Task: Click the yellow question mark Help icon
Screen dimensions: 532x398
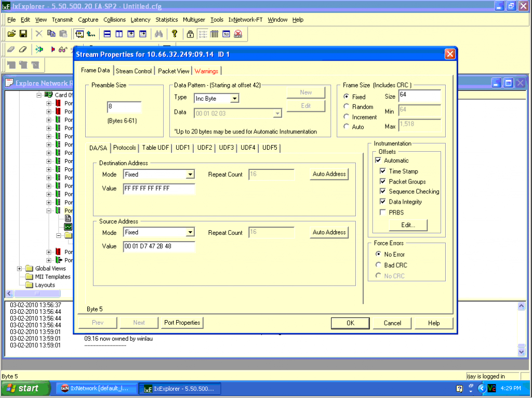Action: coord(175,34)
